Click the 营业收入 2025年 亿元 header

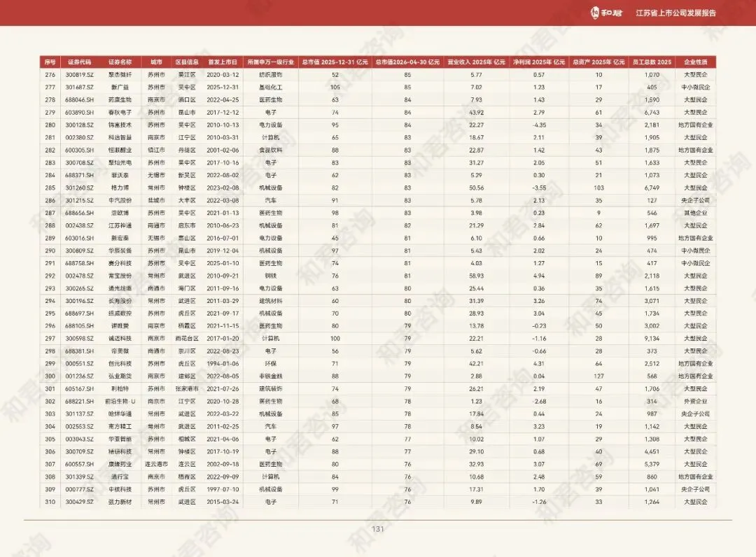coord(477,62)
